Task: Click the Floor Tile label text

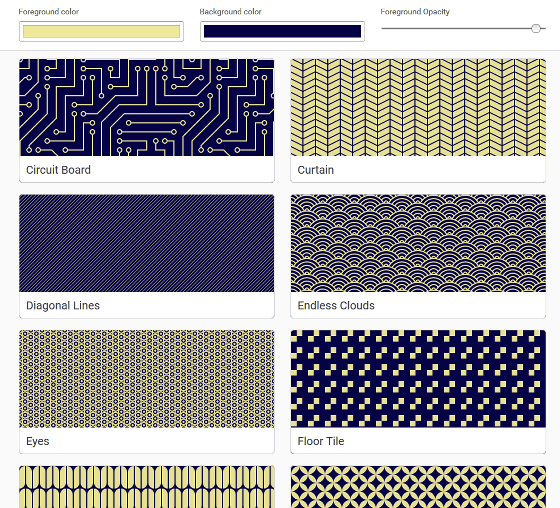Action: [x=321, y=441]
